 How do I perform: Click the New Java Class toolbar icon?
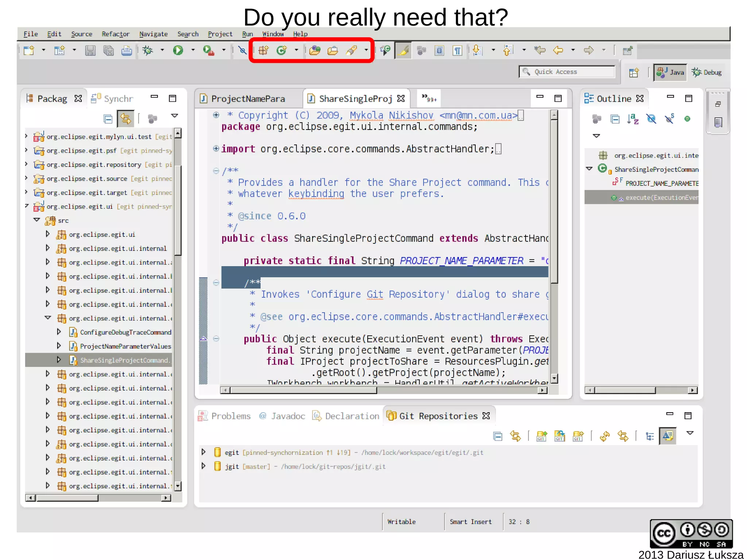pyautogui.click(x=282, y=50)
